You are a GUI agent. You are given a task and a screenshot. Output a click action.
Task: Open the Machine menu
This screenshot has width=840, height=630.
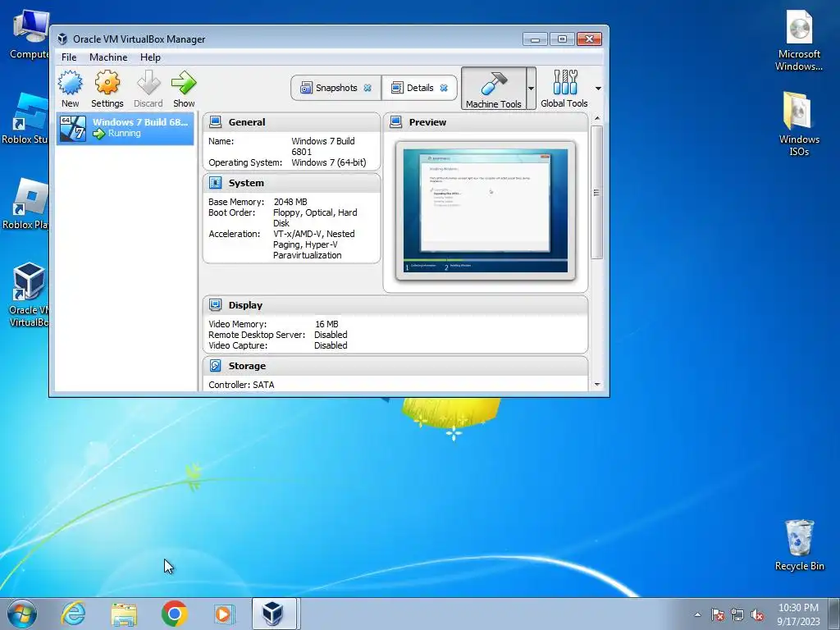pyautogui.click(x=108, y=57)
